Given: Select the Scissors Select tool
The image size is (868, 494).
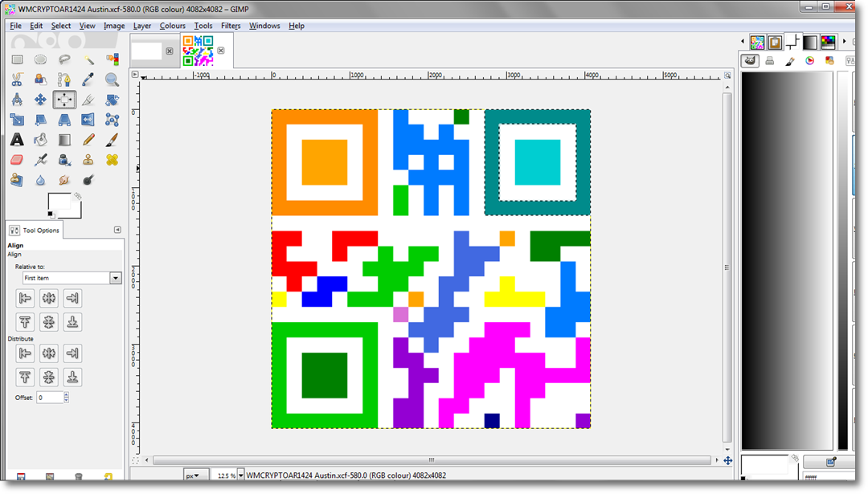Looking at the screenshot, I should coord(17,80).
